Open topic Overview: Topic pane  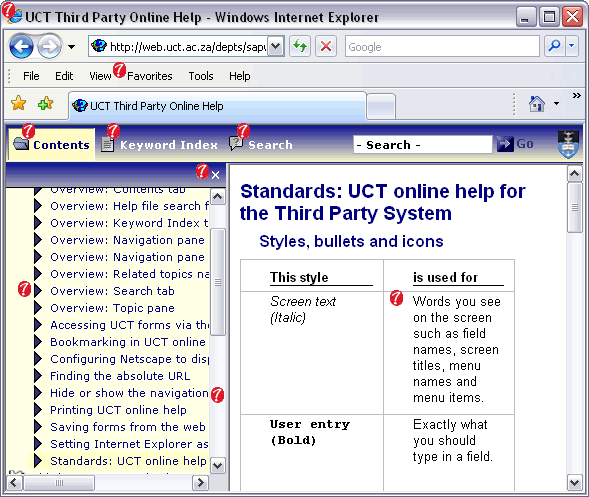click(112, 308)
